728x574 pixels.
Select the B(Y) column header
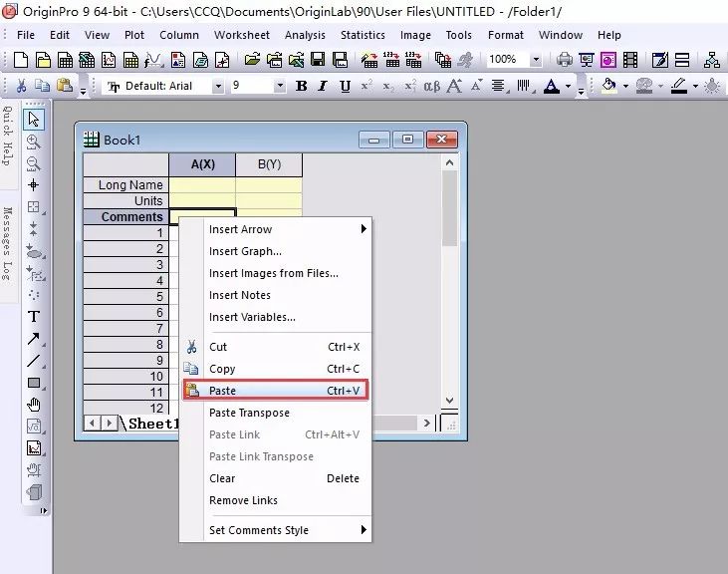[269, 164]
